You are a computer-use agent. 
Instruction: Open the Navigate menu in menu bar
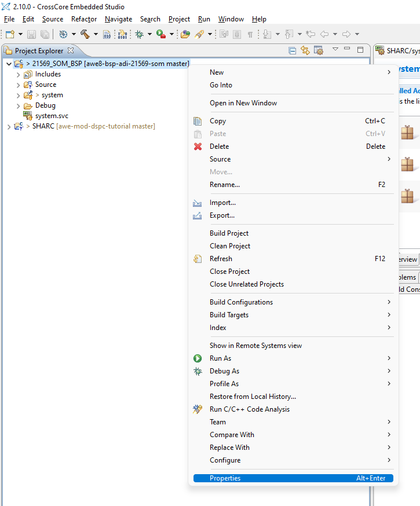click(118, 19)
